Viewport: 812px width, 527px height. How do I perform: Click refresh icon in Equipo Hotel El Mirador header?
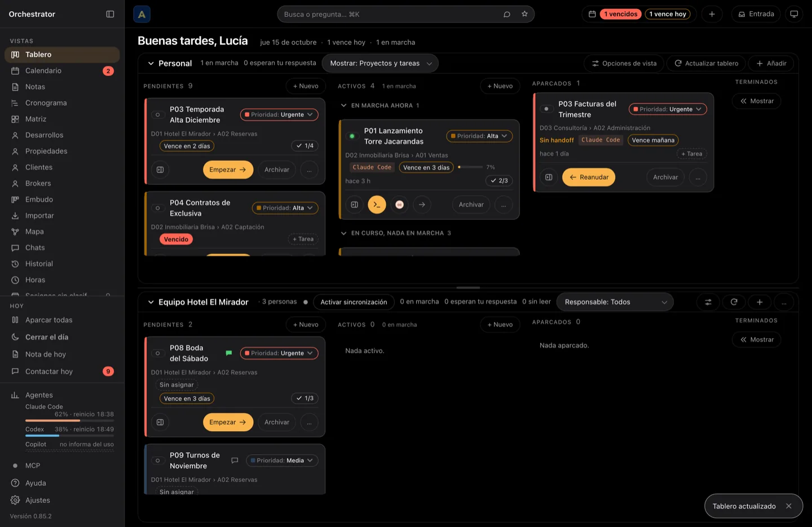click(x=734, y=302)
